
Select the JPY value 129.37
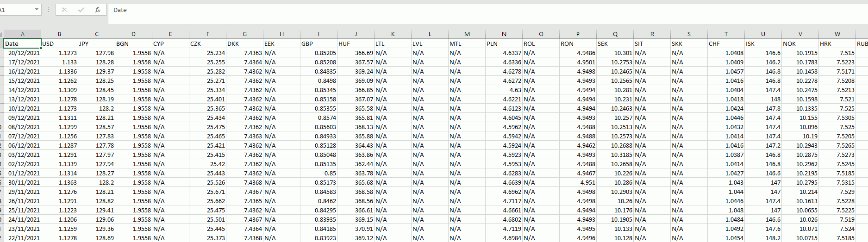pos(96,71)
